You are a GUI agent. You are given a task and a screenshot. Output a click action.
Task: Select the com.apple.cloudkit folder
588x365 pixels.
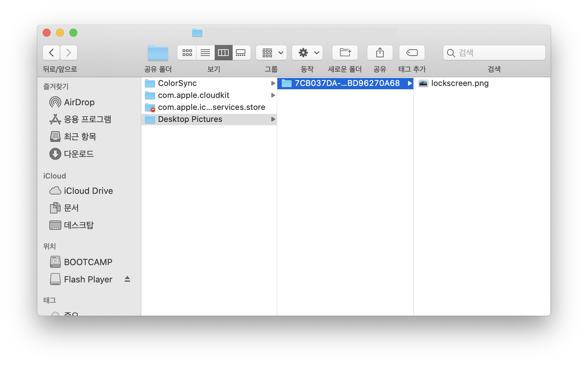click(x=209, y=95)
